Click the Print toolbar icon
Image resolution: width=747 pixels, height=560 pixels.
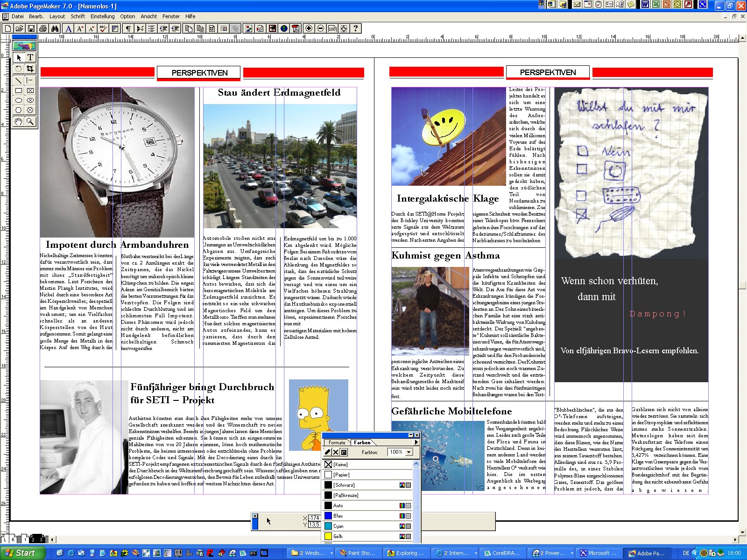pyautogui.click(x=43, y=28)
